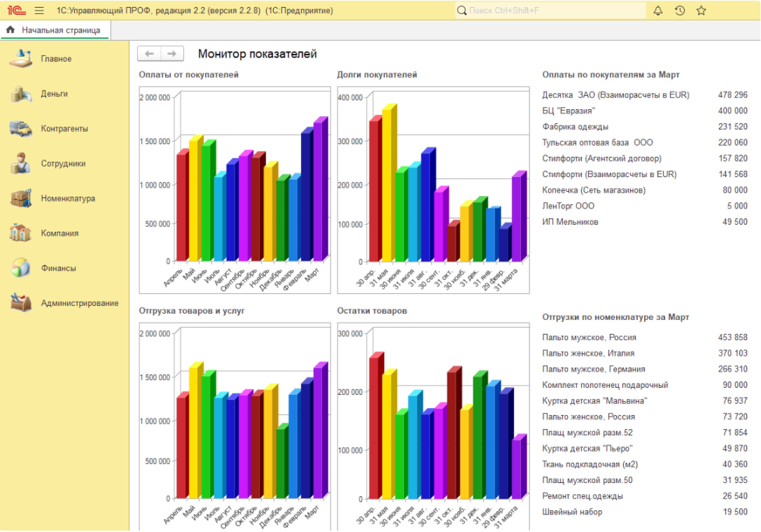The height and width of the screenshot is (532, 761).
Task: Click the search magnifier icon
Action: click(x=462, y=10)
